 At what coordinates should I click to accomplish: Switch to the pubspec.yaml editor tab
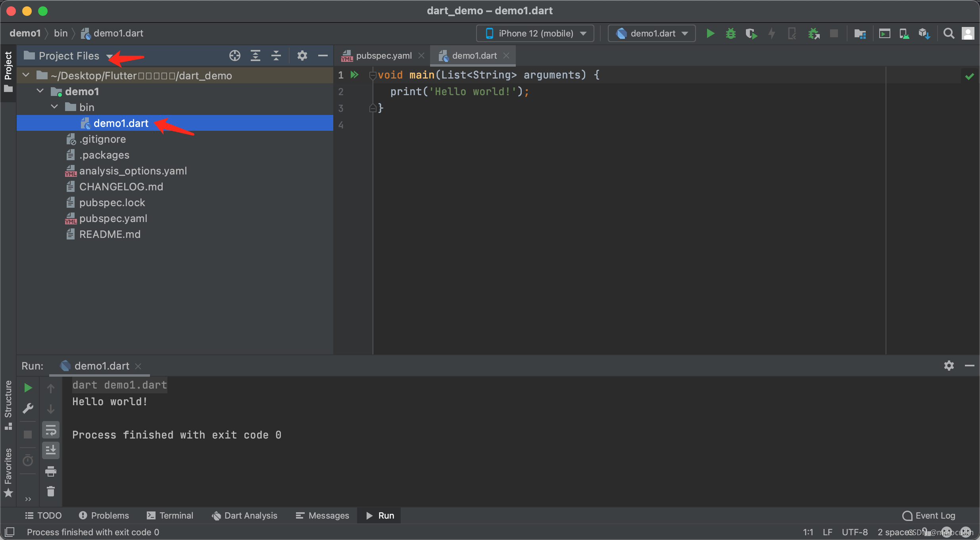[x=383, y=56]
